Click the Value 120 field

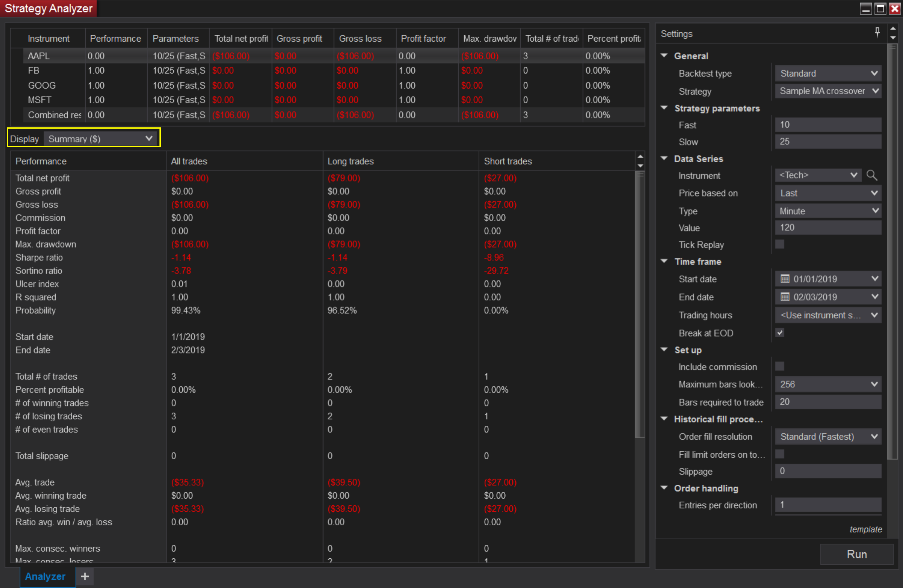pyautogui.click(x=827, y=227)
